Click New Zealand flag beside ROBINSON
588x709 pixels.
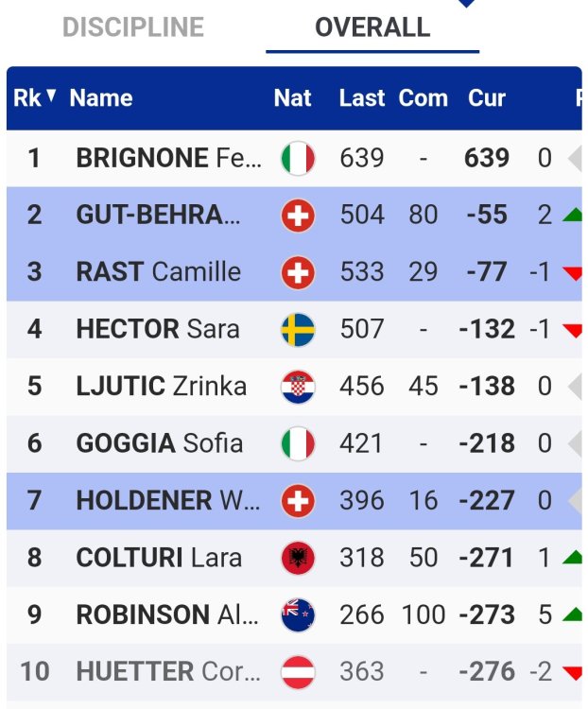click(x=298, y=615)
